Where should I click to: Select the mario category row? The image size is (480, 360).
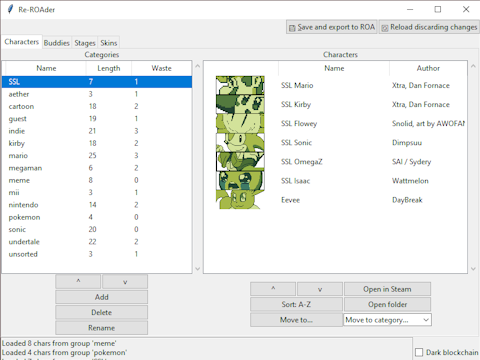[97, 156]
